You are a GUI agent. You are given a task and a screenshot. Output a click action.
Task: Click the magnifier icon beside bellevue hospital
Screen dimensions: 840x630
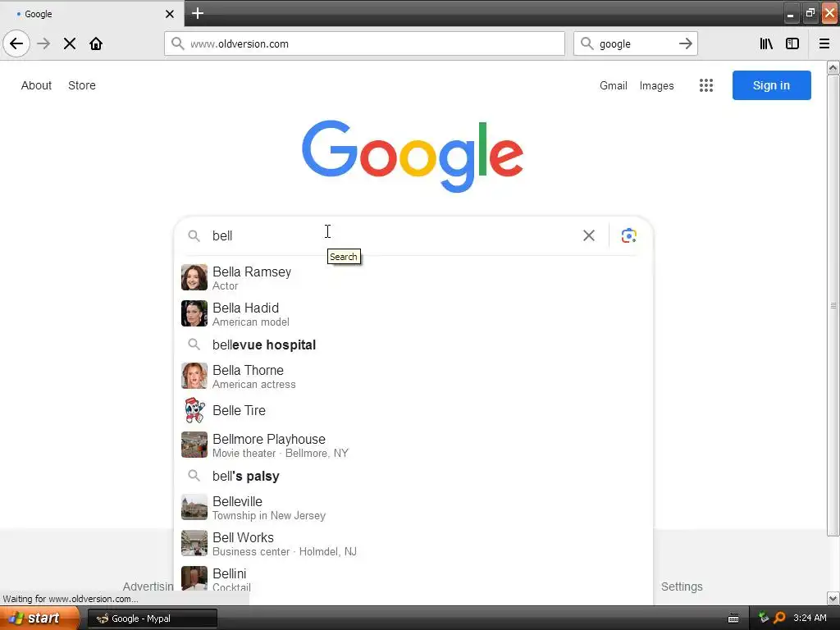click(194, 345)
